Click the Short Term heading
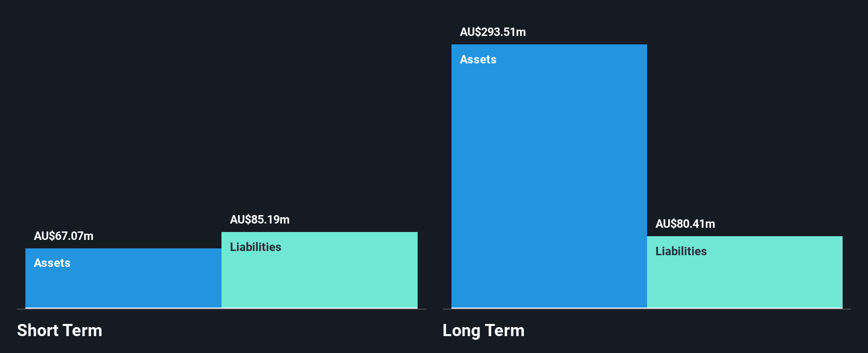This screenshot has width=868, height=353. pyautogui.click(x=60, y=330)
